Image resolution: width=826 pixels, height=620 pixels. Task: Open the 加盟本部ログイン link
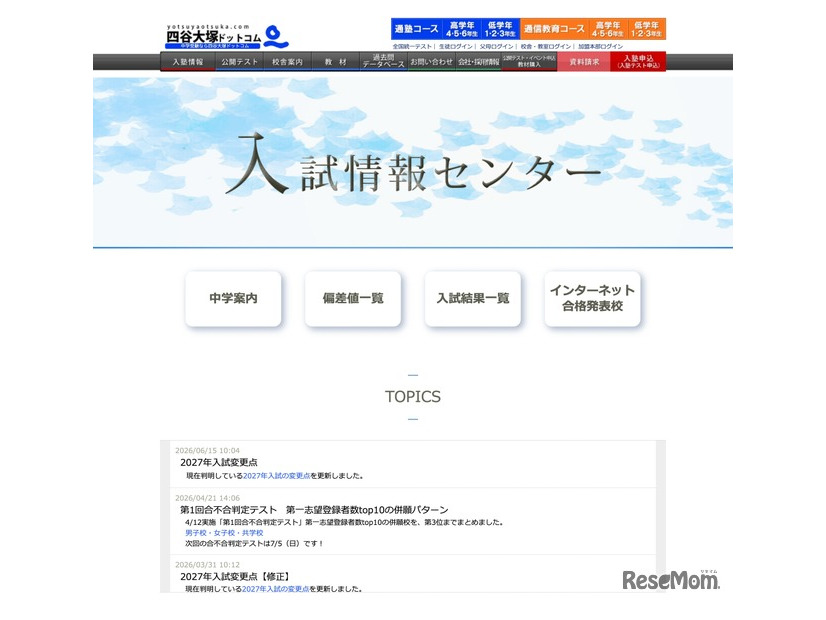601,46
